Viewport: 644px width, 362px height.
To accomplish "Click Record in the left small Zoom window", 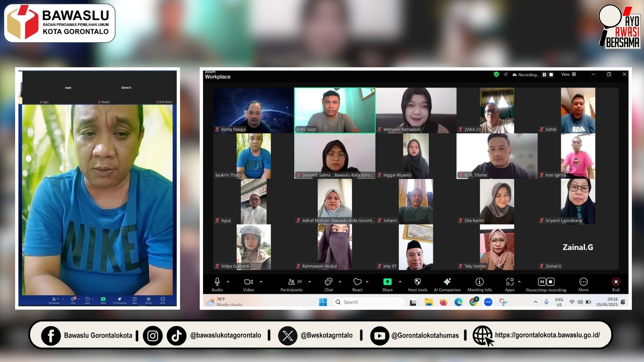I will coord(149,300).
